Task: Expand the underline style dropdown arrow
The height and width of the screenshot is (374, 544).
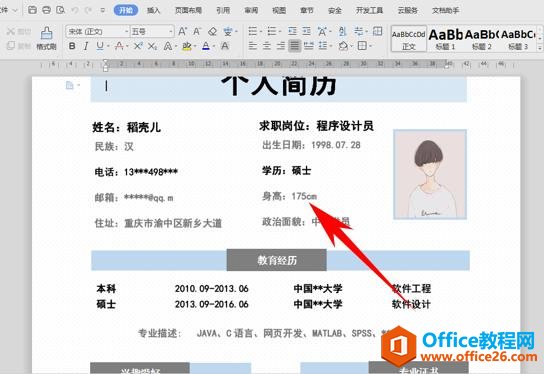Action: pos(108,46)
